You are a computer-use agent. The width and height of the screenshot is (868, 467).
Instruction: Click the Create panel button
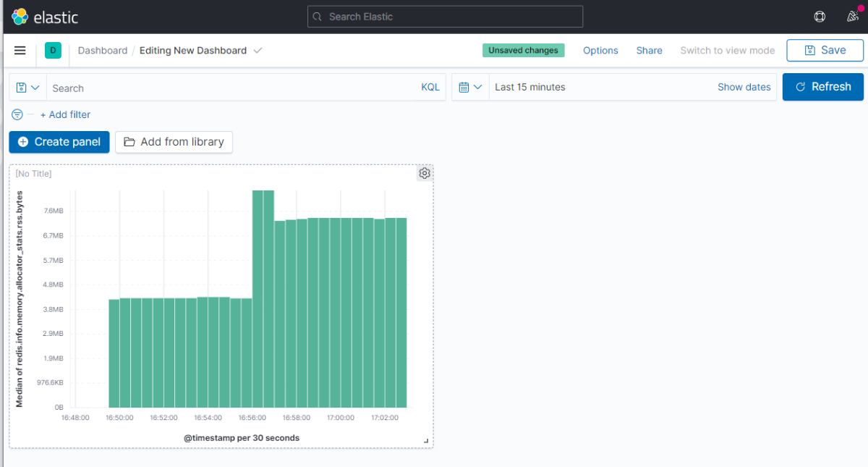(x=59, y=142)
